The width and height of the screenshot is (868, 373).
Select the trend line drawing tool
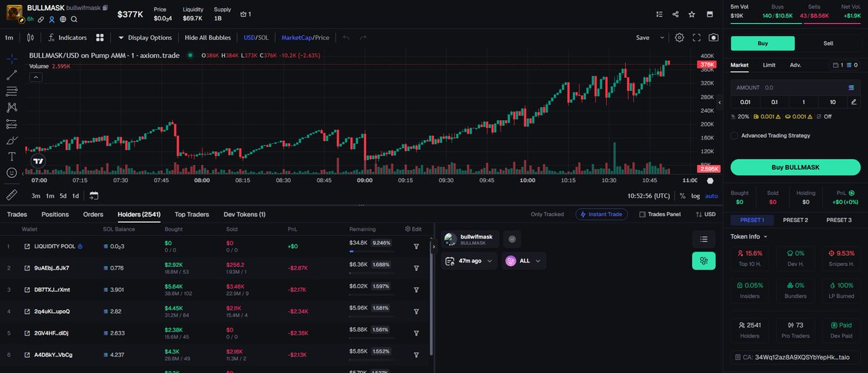pos(12,74)
